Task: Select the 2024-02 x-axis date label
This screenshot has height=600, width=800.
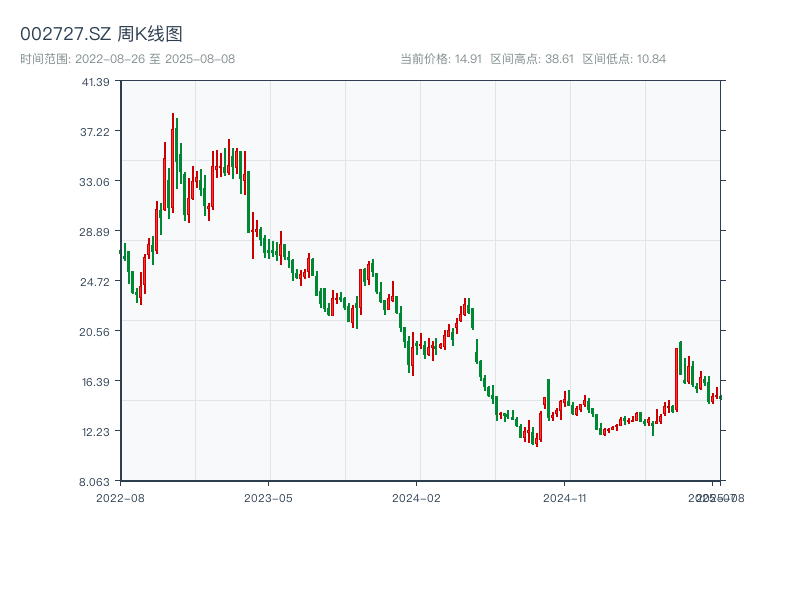Action: pos(417,497)
